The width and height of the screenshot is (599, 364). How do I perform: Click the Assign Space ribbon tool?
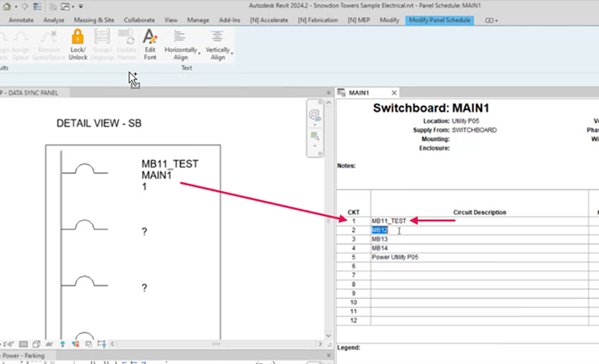pos(21,45)
